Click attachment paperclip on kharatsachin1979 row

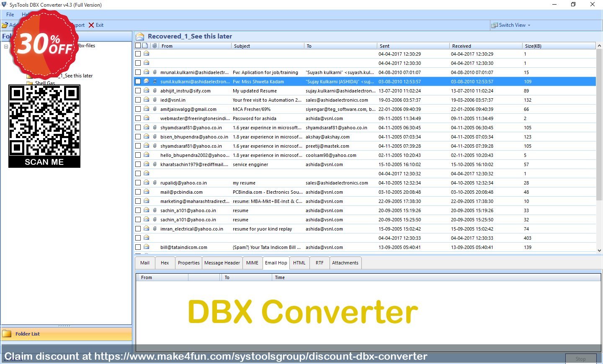click(155, 164)
